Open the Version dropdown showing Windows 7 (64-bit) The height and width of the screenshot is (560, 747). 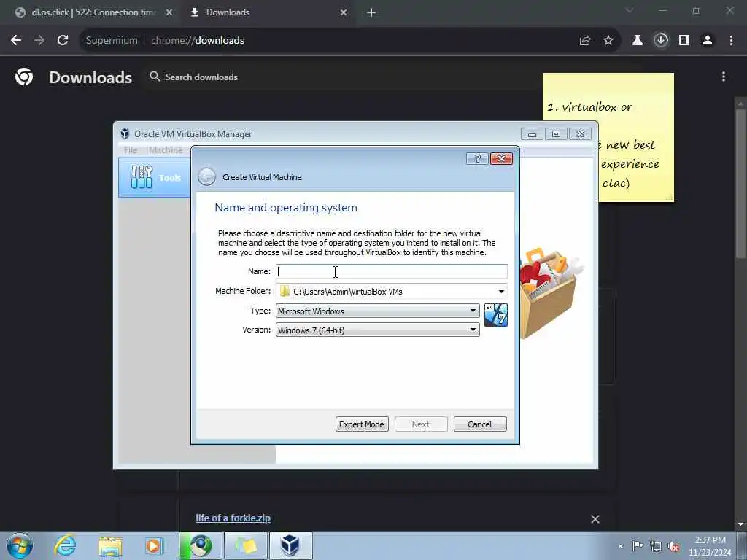click(377, 330)
